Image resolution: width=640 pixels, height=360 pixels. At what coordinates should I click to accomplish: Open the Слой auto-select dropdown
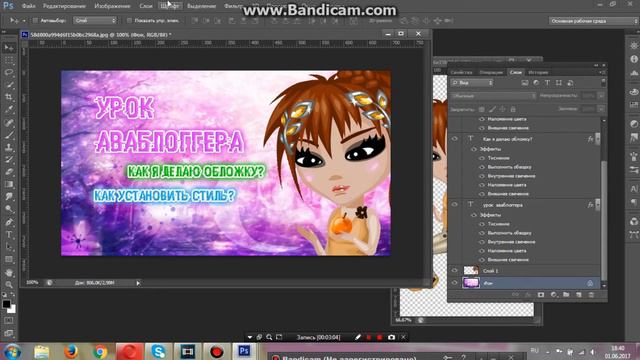[95, 20]
